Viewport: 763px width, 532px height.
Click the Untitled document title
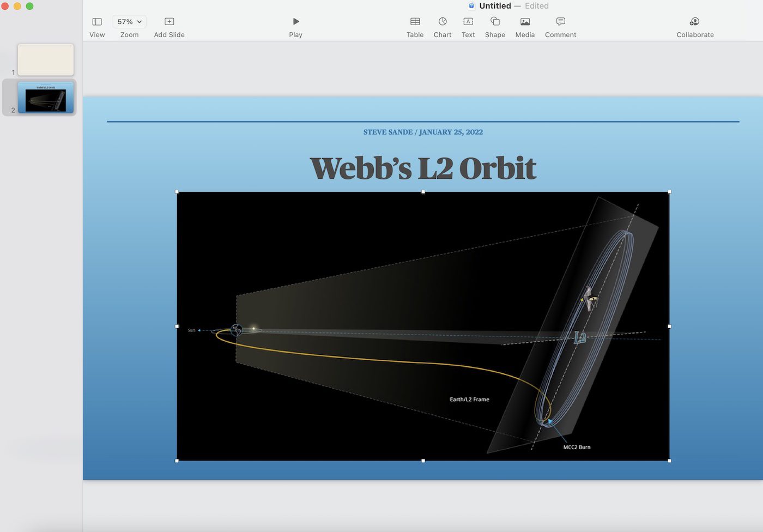pos(495,6)
